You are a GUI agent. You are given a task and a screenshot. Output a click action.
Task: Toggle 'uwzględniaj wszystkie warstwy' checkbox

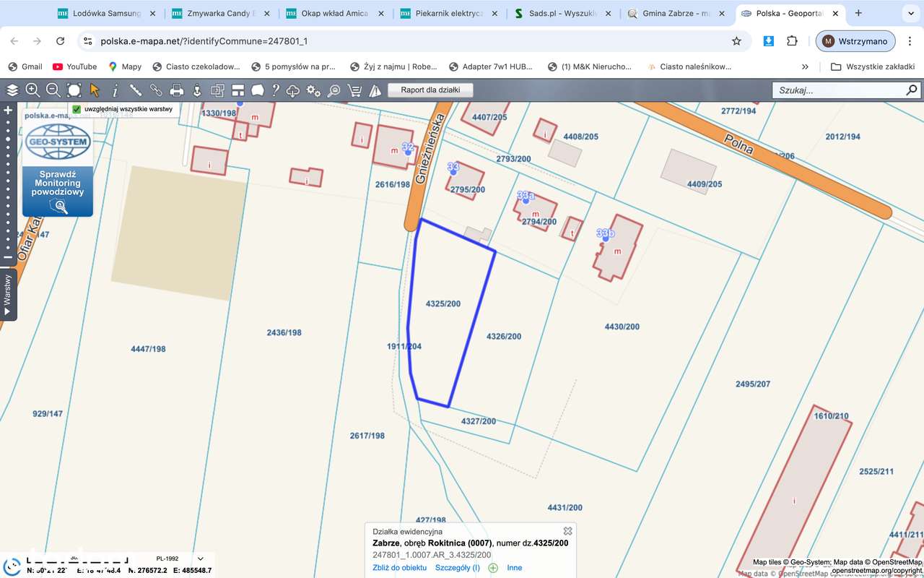point(77,110)
